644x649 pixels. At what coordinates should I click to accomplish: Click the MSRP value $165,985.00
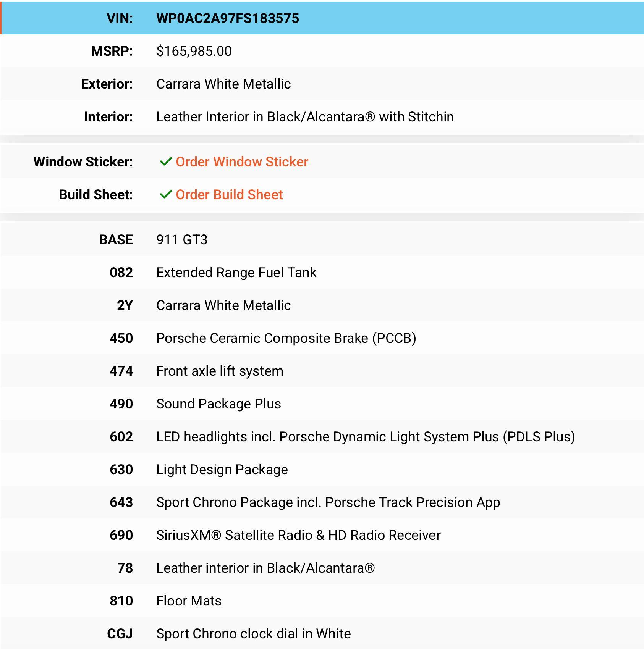[194, 51]
